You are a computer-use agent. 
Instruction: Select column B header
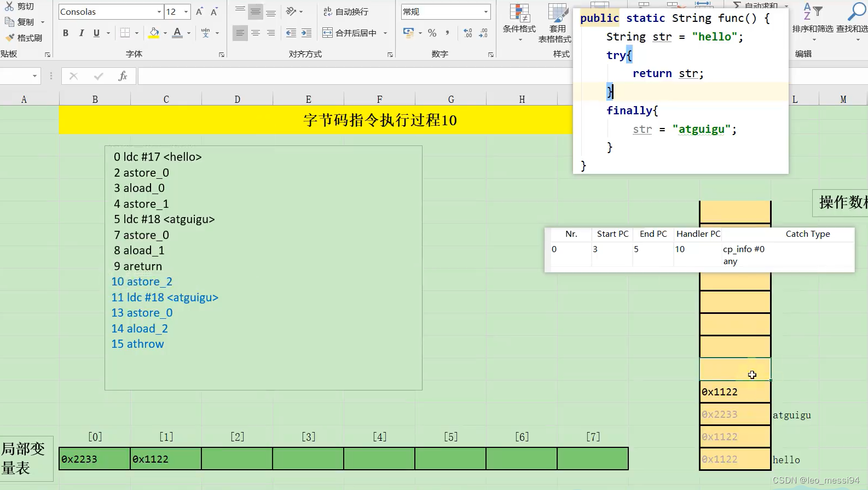(x=95, y=99)
